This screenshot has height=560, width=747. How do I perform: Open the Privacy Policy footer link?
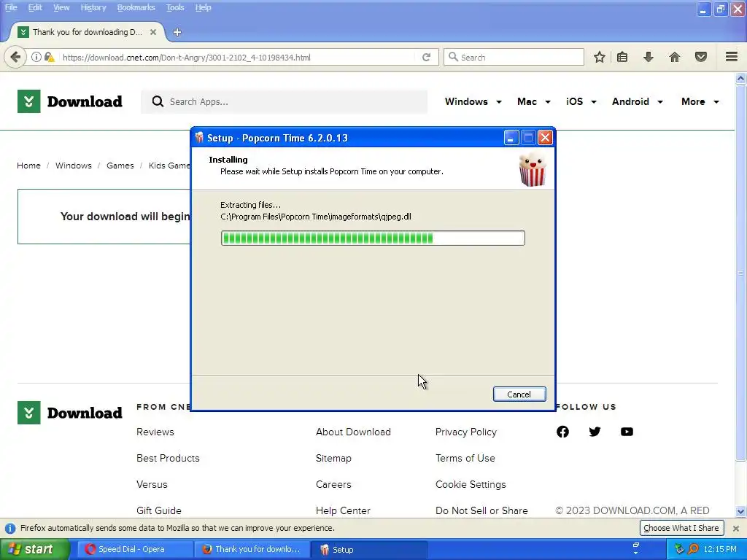pos(466,432)
